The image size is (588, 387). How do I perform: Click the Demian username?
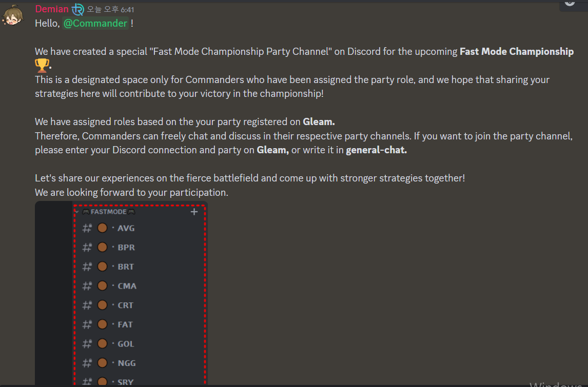tap(52, 9)
